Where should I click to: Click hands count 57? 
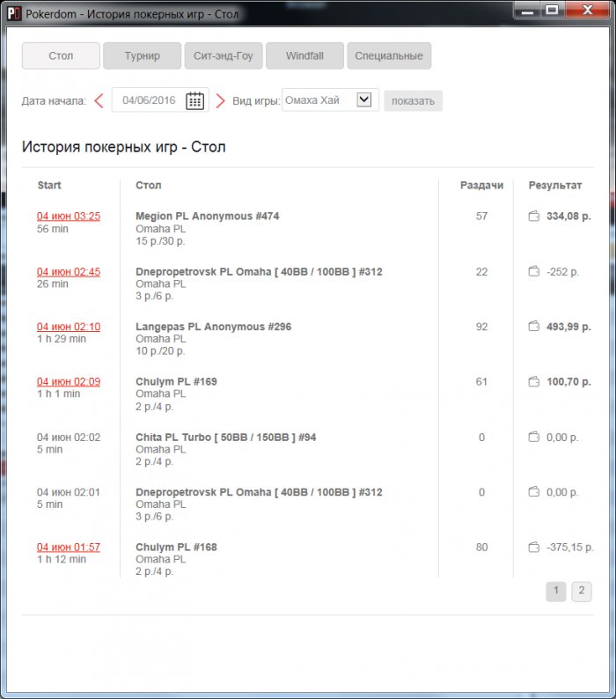[482, 217]
